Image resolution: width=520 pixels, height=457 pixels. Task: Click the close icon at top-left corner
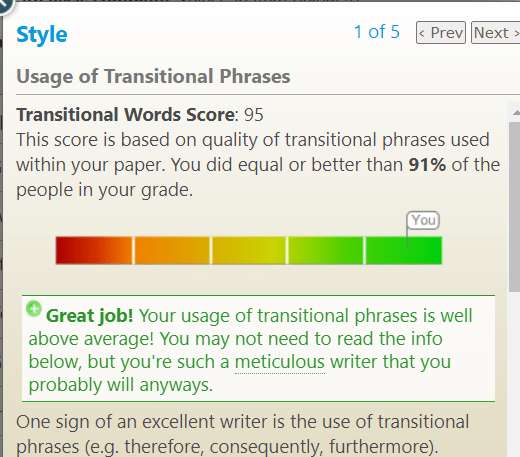[5, 5]
